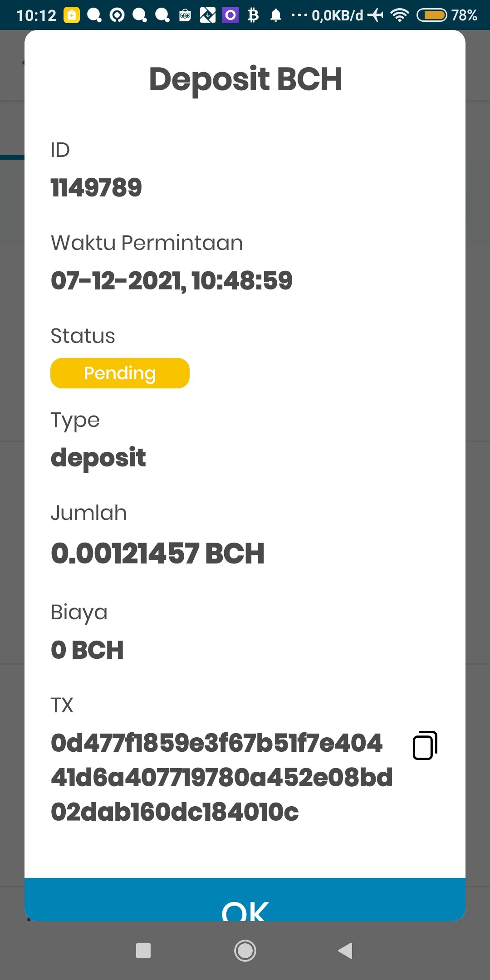Tap the OK button

[245, 899]
